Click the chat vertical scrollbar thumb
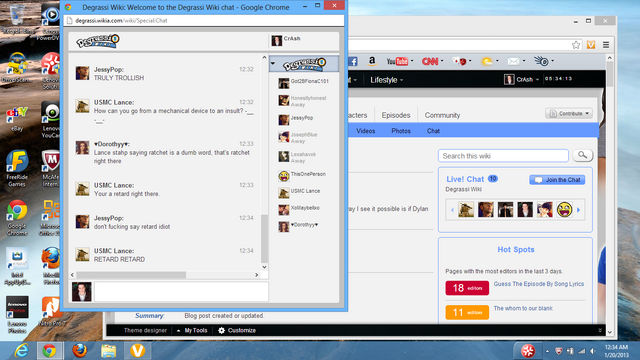The width and height of the screenshot is (640, 360). (264, 239)
